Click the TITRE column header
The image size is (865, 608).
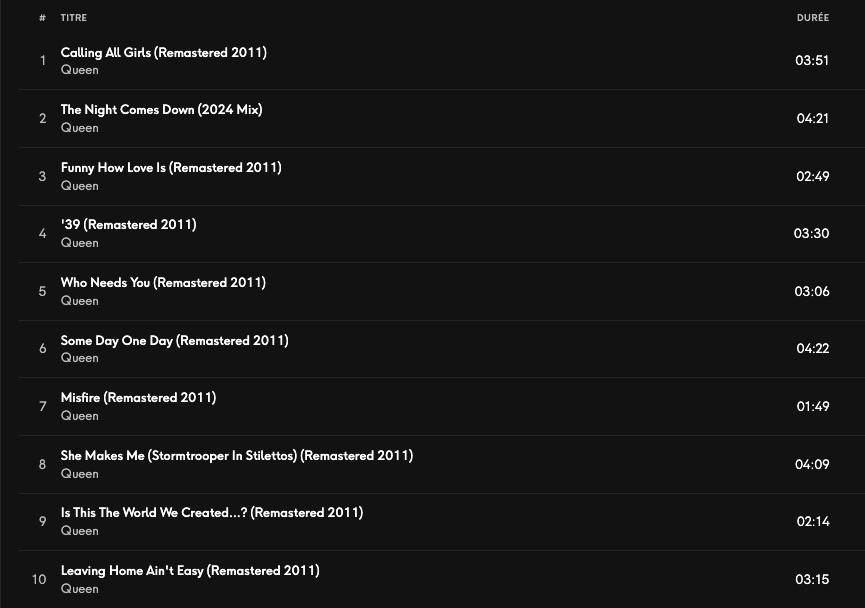[x=73, y=18]
